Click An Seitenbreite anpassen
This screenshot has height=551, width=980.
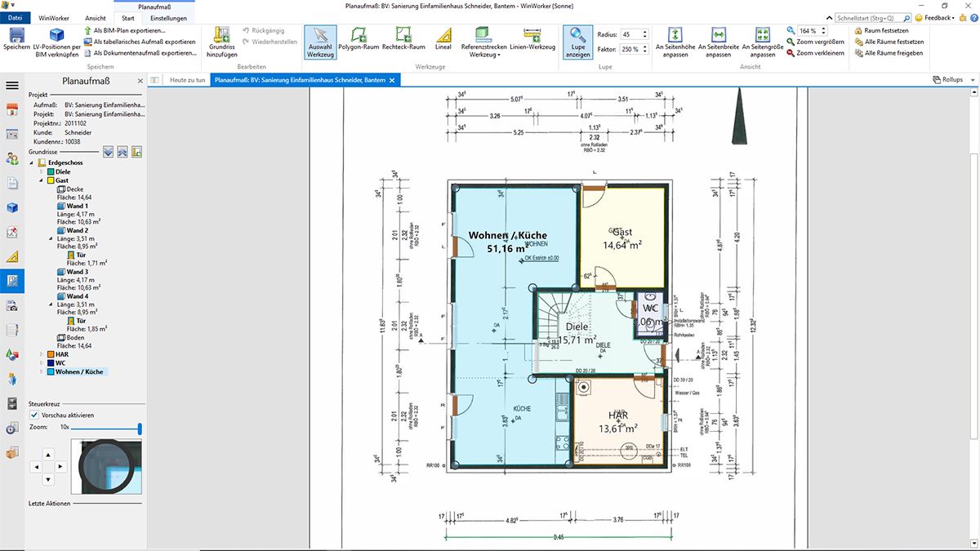pos(719,42)
